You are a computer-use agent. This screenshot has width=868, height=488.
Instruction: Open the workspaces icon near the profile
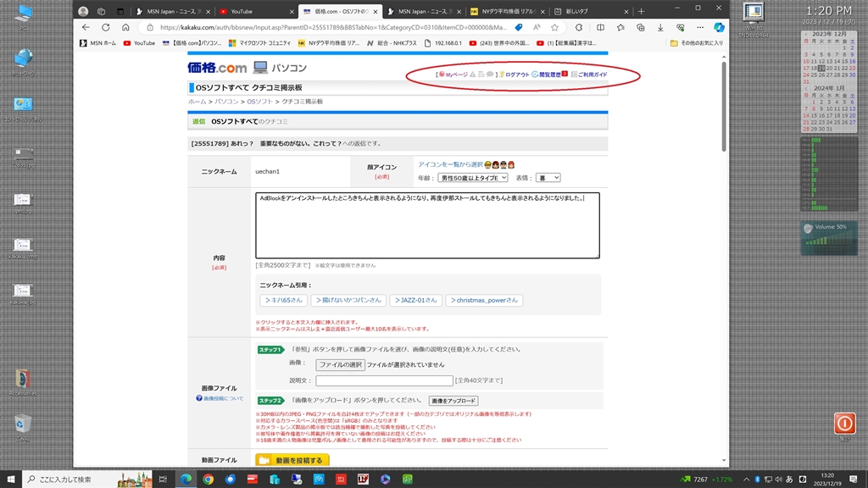102,11
